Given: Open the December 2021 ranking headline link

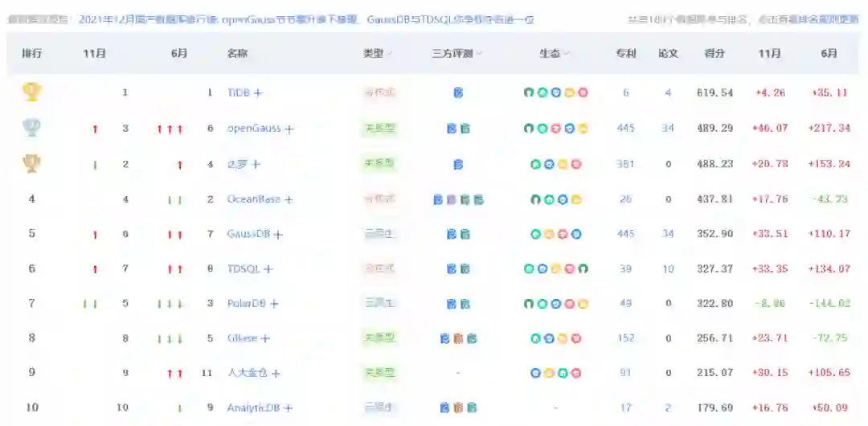Looking at the screenshot, I should click(306, 20).
